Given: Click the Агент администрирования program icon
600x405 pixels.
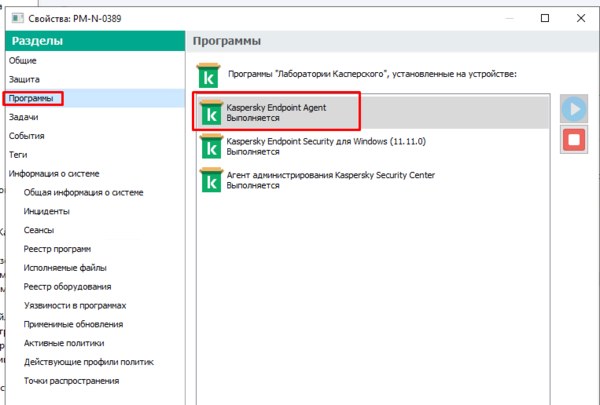Looking at the screenshot, I should coord(211,180).
